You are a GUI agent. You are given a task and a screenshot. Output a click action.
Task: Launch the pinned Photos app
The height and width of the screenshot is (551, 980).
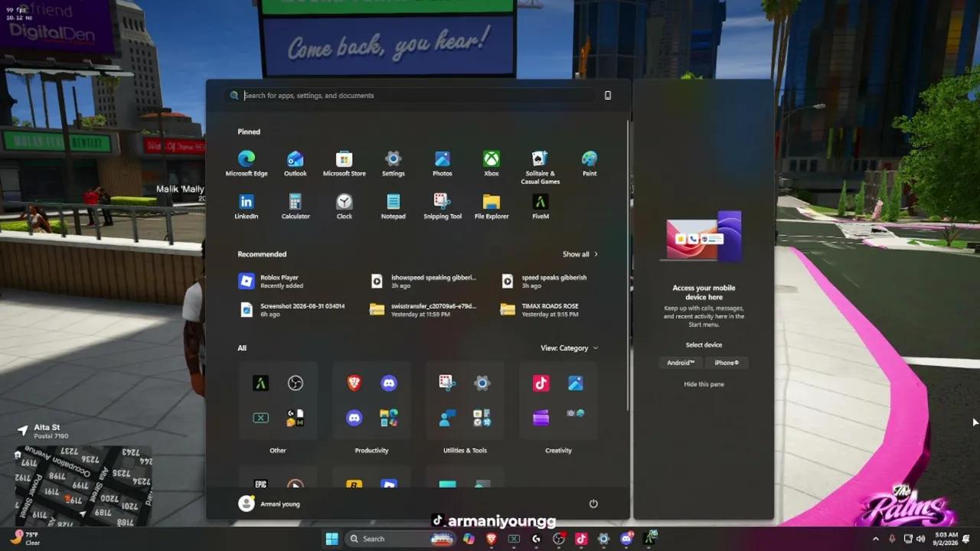tap(443, 164)
